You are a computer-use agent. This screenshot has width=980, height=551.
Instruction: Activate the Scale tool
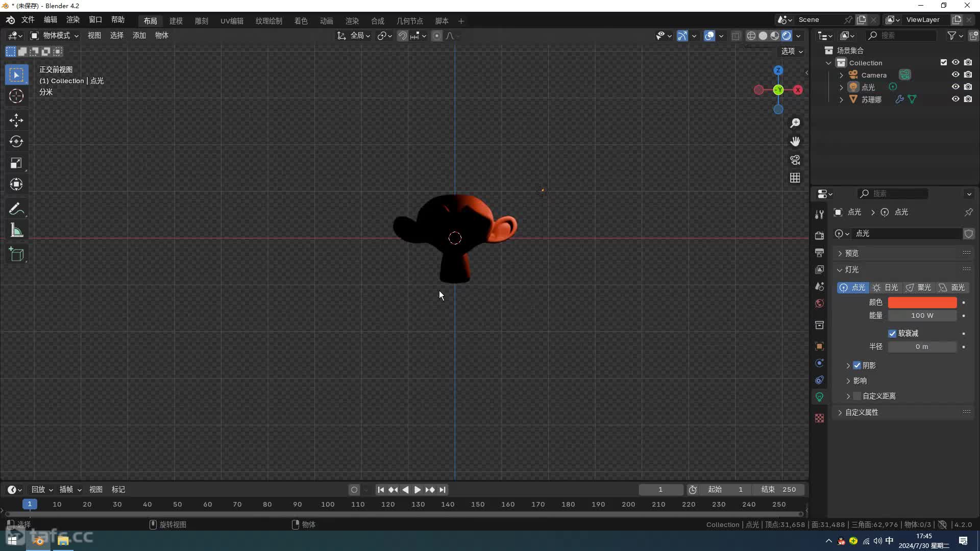(16, 163)
